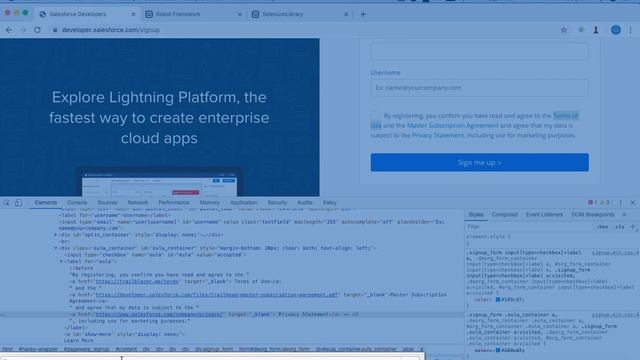
Task: Click the salesforce.com company privacy href in Elements
Action: (x=160, y=314)
